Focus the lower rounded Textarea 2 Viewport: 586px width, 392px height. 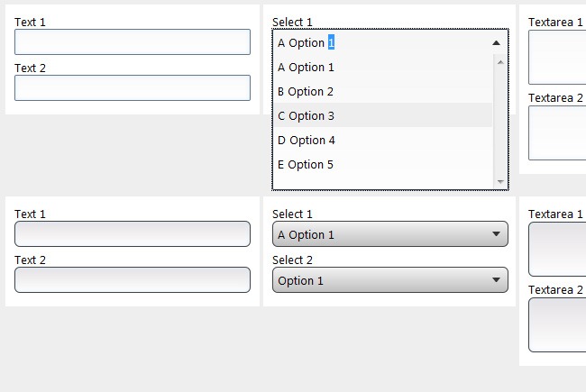click(557, 324)
